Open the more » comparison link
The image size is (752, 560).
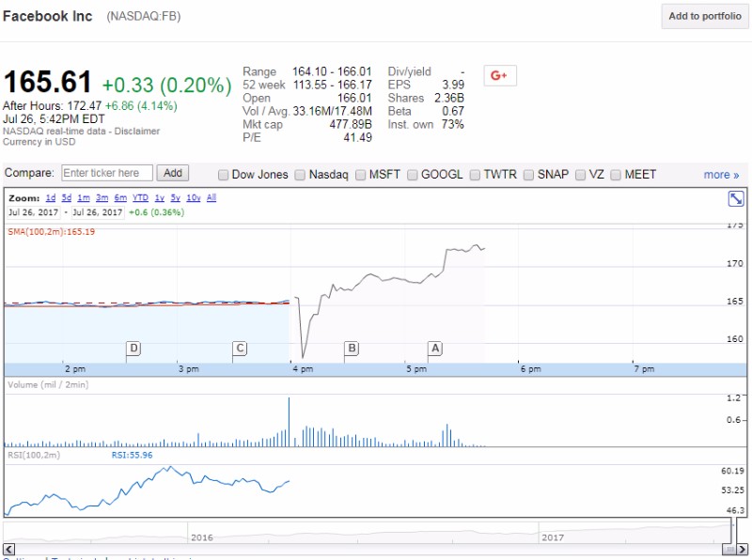pos(721,175)
